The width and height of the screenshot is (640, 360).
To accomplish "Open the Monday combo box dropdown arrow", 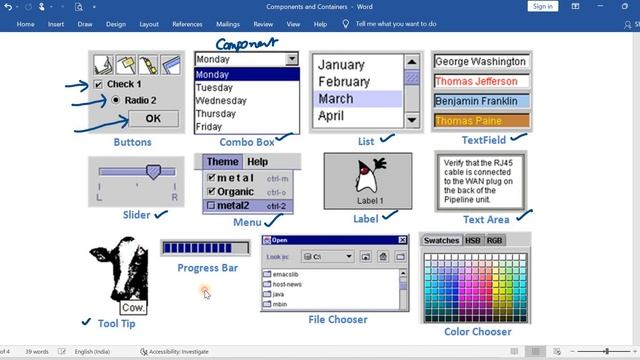I will click(x=291, y=59).
